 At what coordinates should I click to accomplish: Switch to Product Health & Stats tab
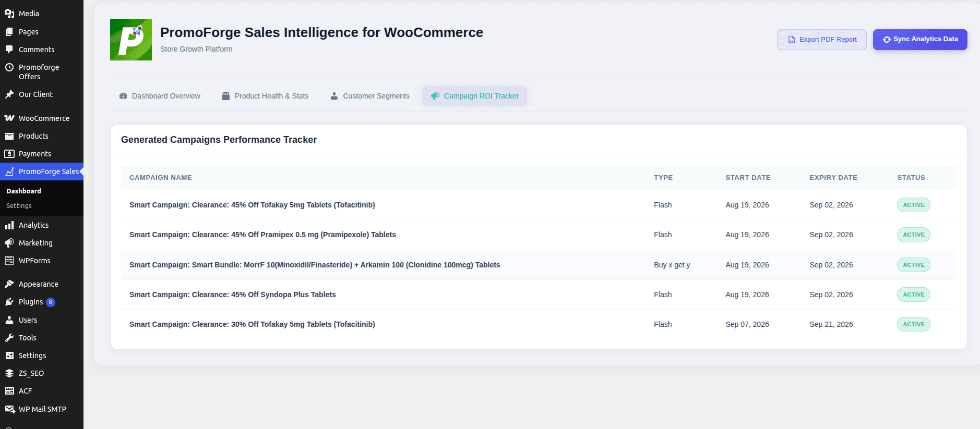click(265, 96)
